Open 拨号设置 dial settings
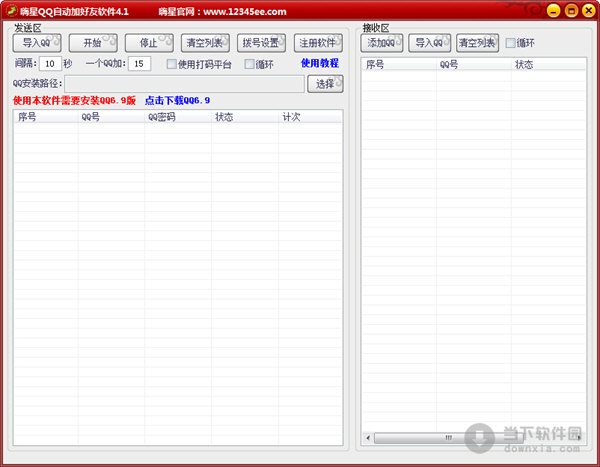 pyautogui.click(x=261, y=43)
